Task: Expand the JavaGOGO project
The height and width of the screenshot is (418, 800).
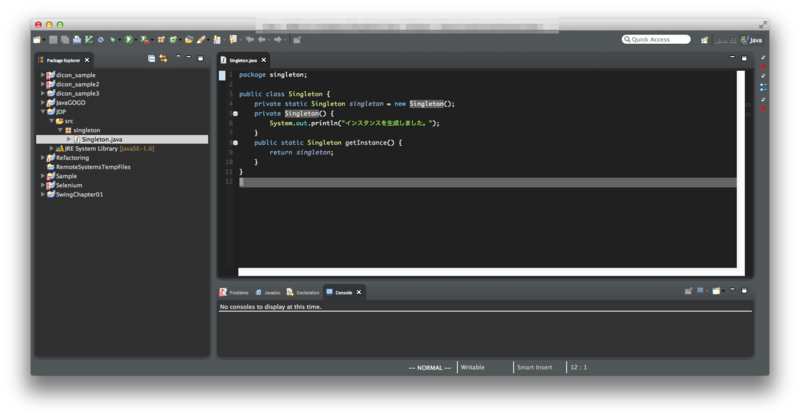Action: [43, 102]
